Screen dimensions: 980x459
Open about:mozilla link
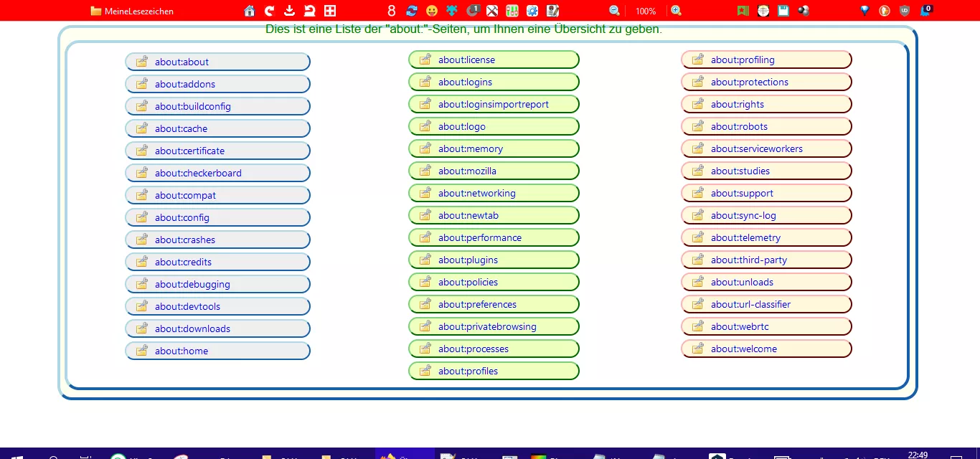pos(494,171)
